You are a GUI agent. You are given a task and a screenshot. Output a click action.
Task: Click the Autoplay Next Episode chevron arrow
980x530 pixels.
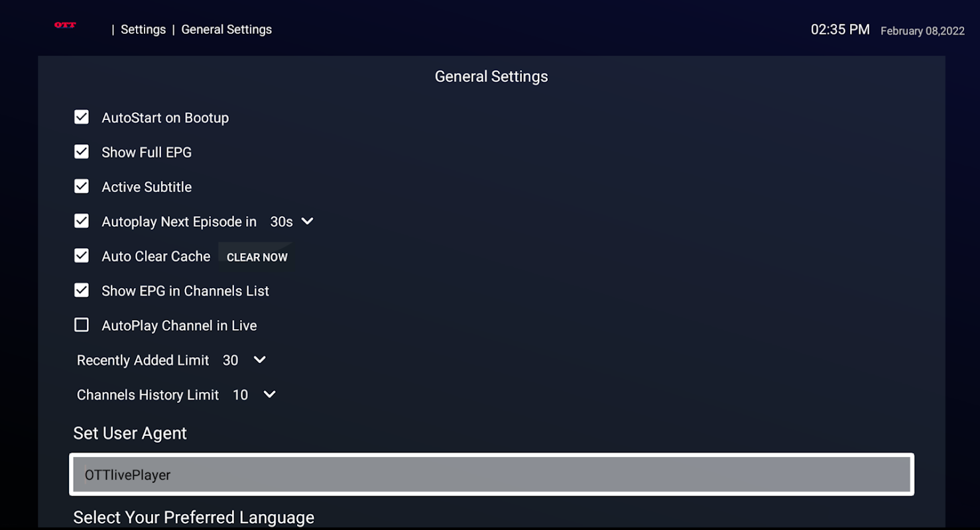click(x=307, y=221)
